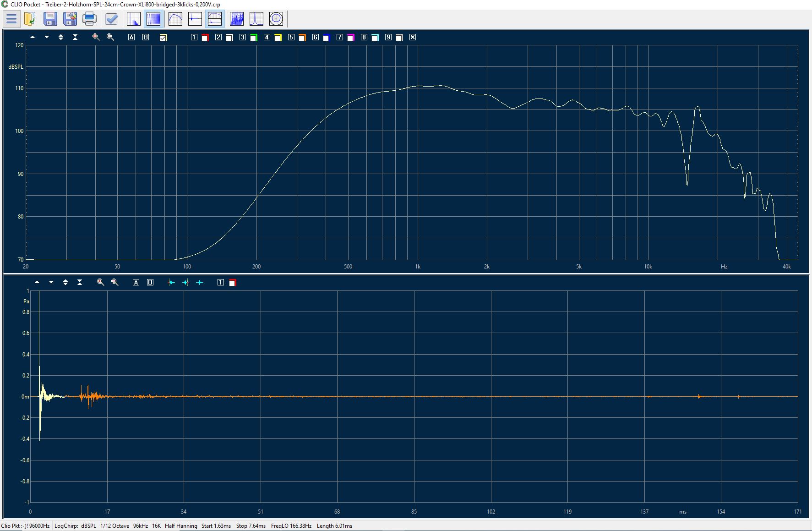Image resolution: width=812 pixels, height=531 pixels.
Task: Toggle the red overlay 1 swatch
Action: tap(205, 38)
